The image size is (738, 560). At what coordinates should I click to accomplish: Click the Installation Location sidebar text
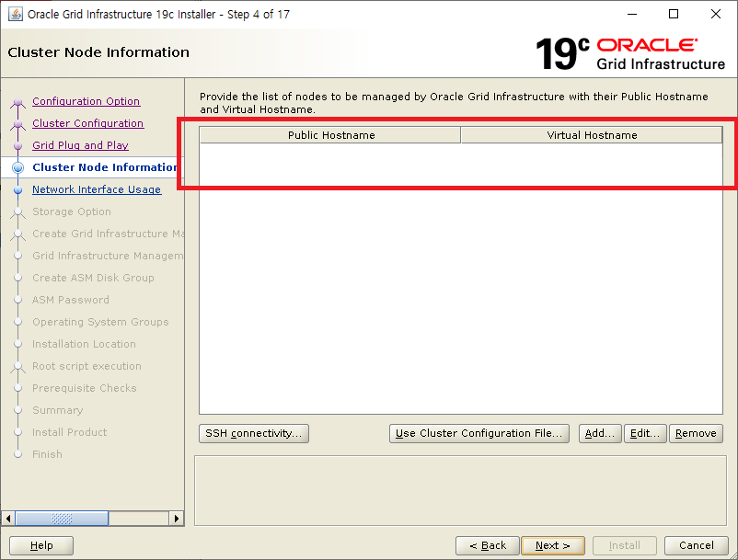click(x=84, y=344)
